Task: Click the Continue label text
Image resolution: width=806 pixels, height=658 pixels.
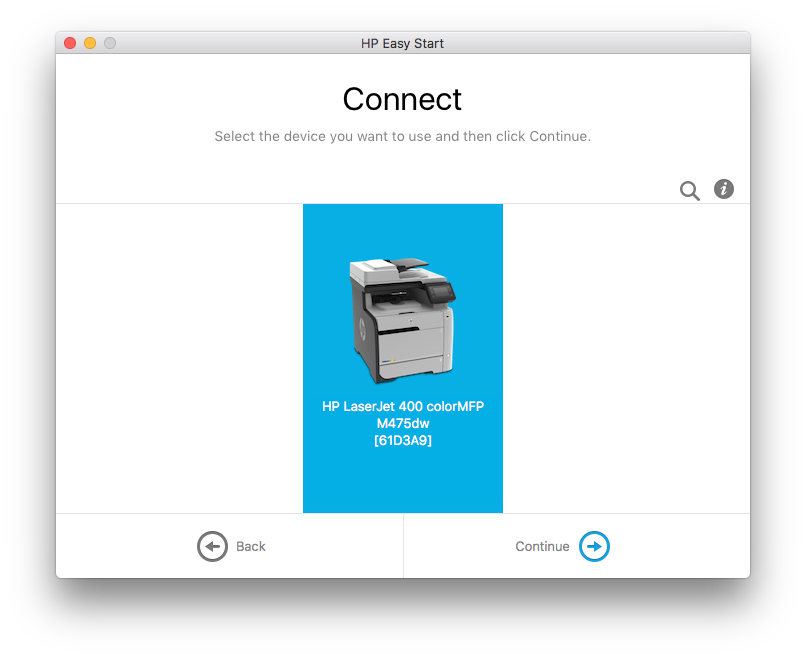Action: pos(542,546)
